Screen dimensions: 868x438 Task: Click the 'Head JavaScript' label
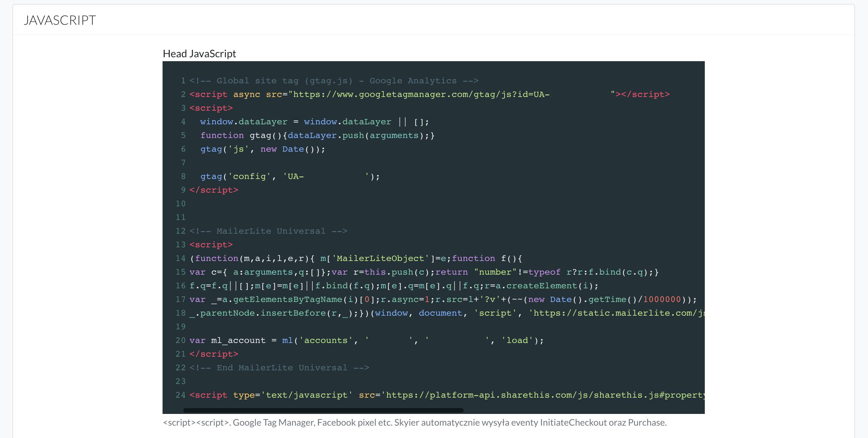click(x=199, y=54)
